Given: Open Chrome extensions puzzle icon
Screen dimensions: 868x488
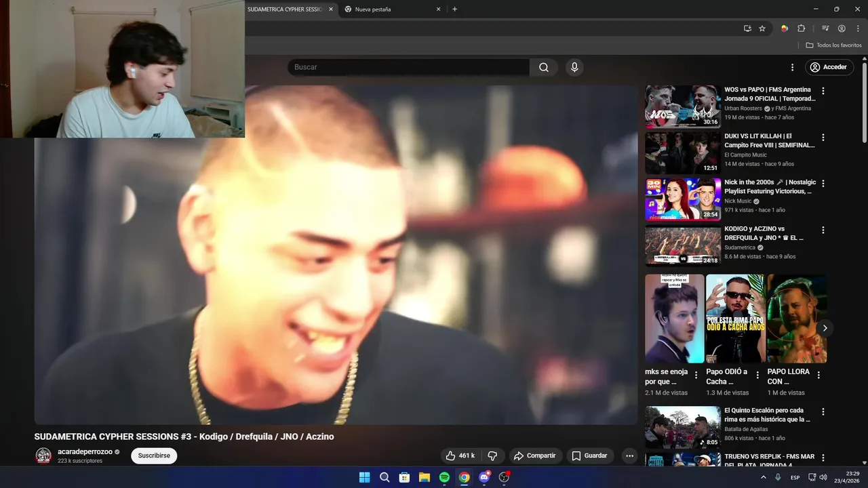Looking at the screenshot, I should [x=801, y=28].
